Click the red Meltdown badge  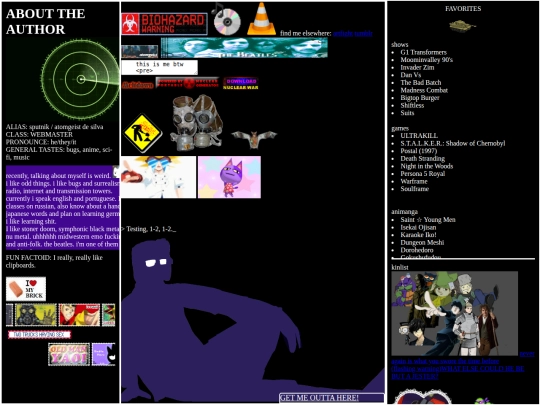click(138, 85)
